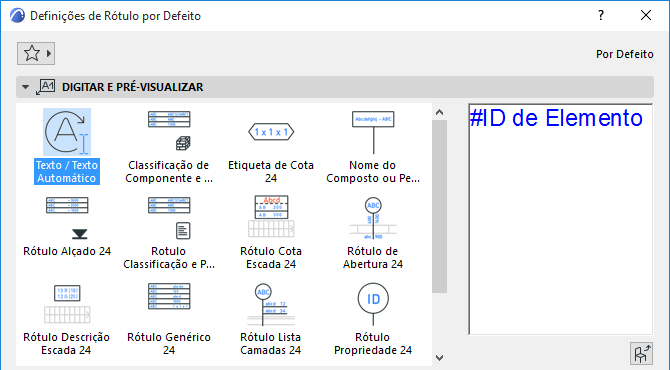Click the 'Rótulo Lista Camadas 24' caption
This screenshot has height=370, width=670.
[271, 344]
